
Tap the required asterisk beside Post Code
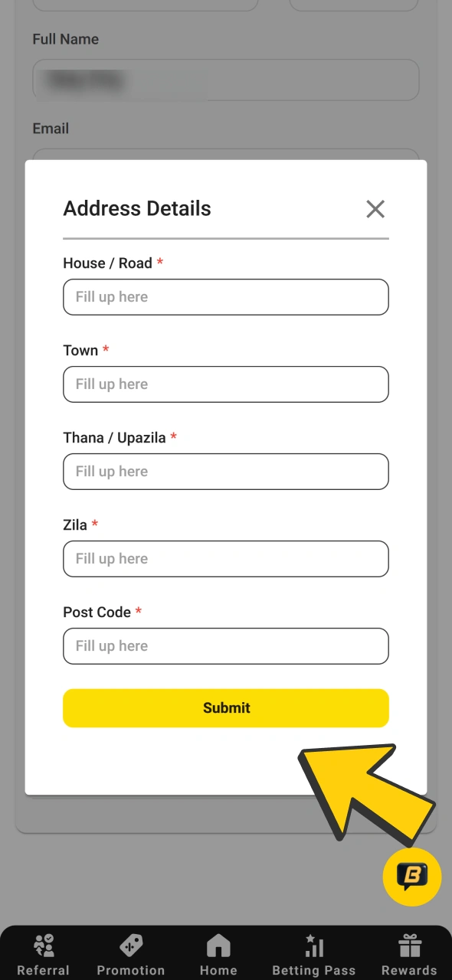click(138, 610)
